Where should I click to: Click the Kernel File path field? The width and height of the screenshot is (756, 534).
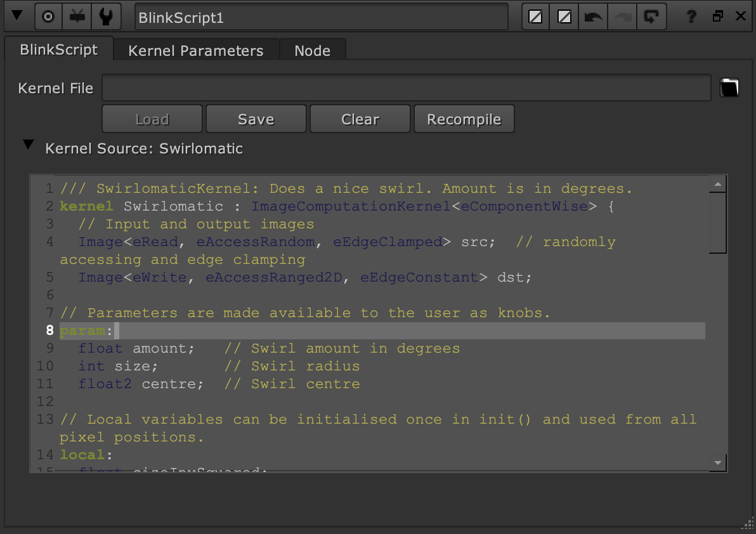tap(406, 88)
